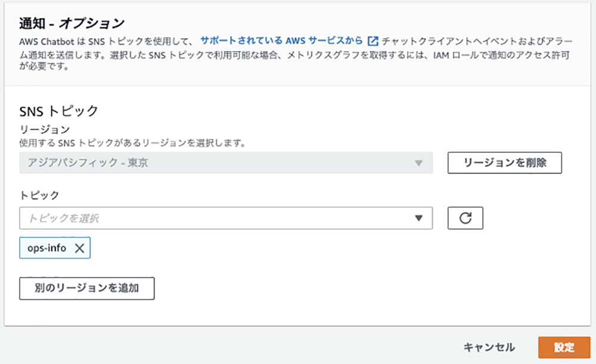This screenshot has height=364, width=596.
Task: Add another region with 別のリージョンを追加
Action: (x=86, y=288)
